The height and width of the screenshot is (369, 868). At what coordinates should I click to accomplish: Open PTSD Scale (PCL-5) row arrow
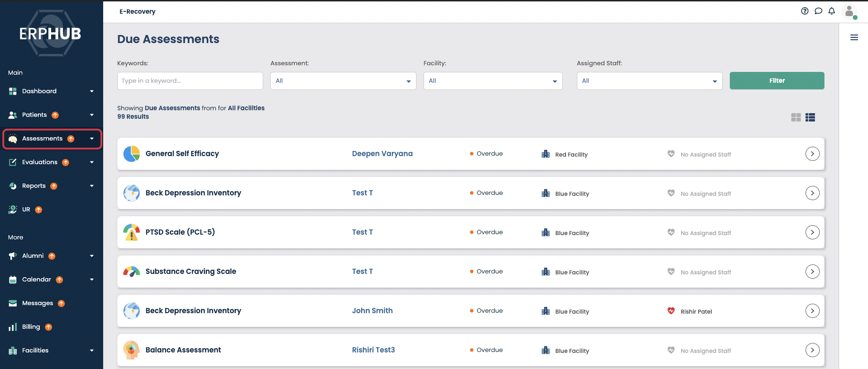tap(813, 232)
